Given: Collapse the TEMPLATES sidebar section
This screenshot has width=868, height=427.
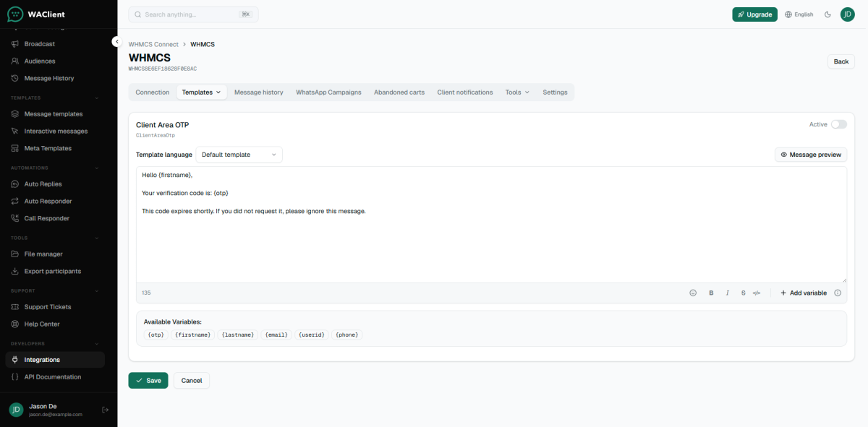Looking at the screenshot, I should tap(97, 98).
